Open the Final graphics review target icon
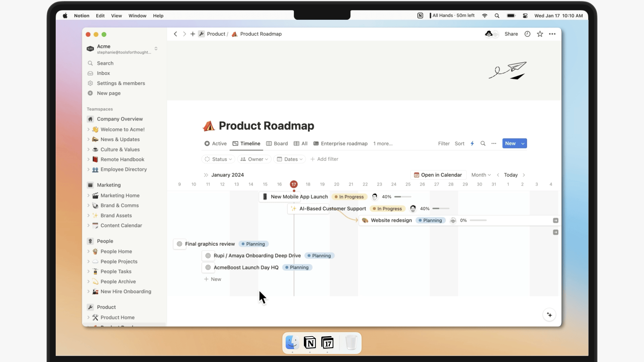 tap(179, 244)
